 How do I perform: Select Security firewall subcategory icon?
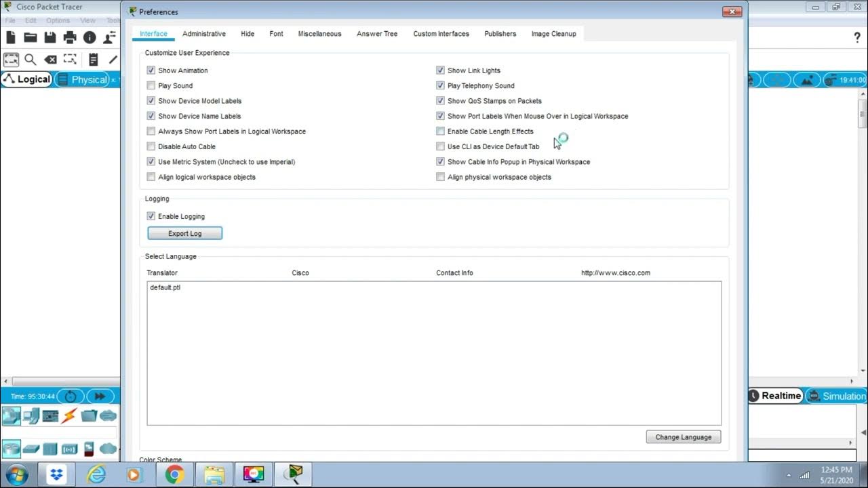88,449
